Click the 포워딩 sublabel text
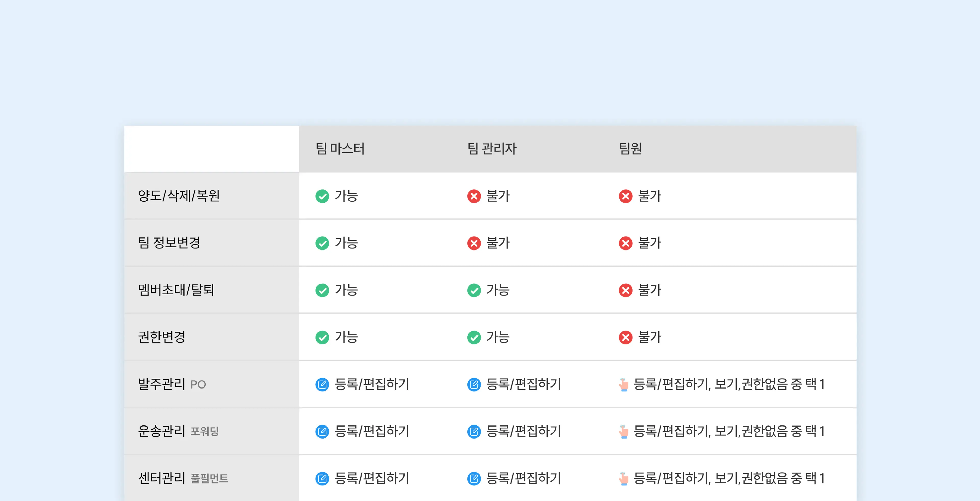This screenshot has height=501, width=980. 205,432
